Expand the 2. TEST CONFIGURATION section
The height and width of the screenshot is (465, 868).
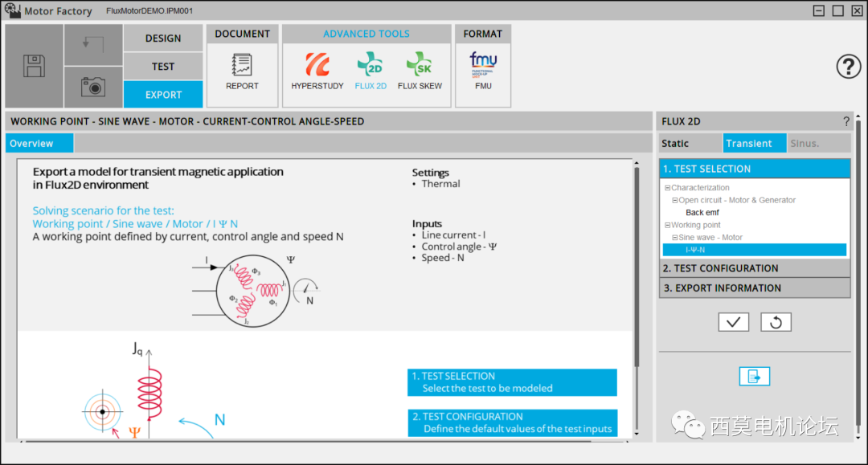[x=755, y=268]
